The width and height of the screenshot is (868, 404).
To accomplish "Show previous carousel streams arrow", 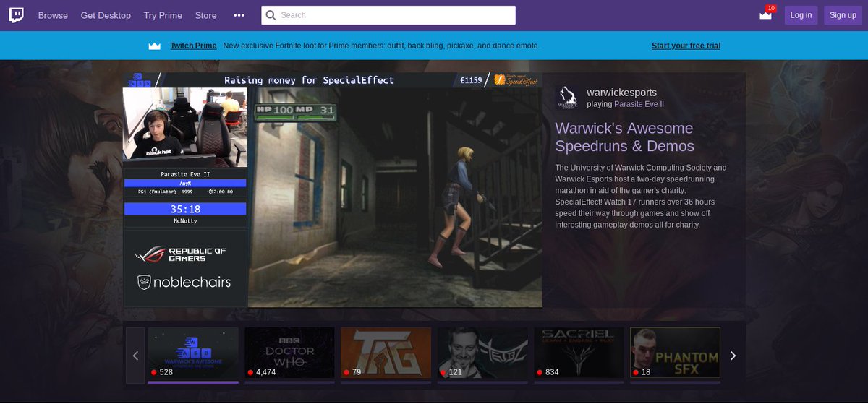I will tap(135, 356).
